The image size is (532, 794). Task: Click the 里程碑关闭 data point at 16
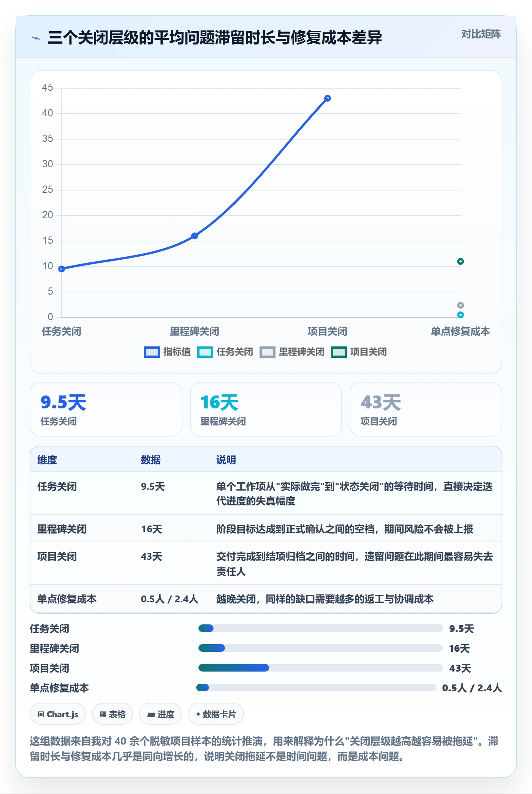(195, 236)
